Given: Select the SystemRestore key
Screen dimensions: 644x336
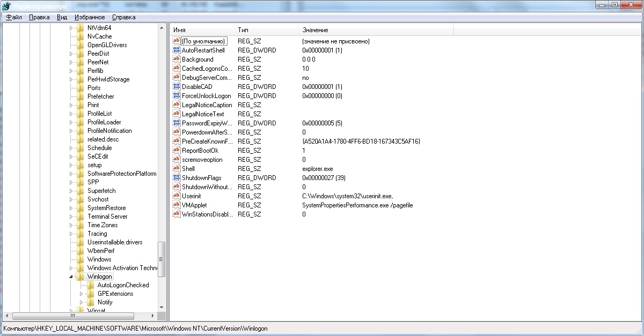Looking at the screenshot, I should 106,208.
